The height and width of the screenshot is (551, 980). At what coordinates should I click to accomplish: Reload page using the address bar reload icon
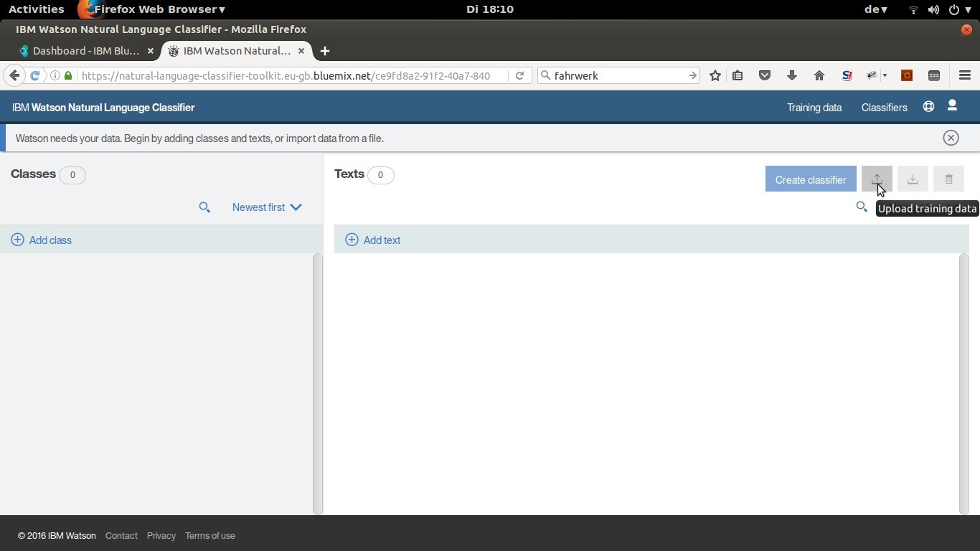pos(519,75)
